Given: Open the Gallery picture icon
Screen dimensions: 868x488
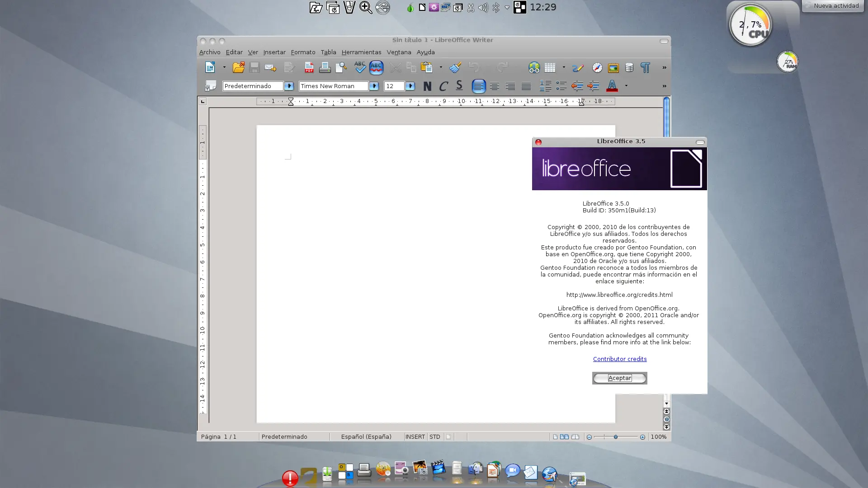Looking at the screenshot, I should pos(613,68).
